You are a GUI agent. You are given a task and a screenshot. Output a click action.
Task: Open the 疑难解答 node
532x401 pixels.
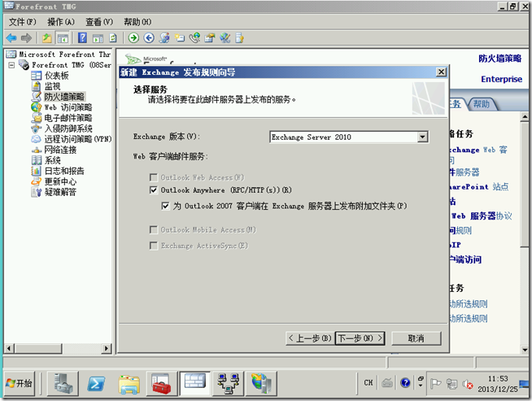(x=60, y=192)
